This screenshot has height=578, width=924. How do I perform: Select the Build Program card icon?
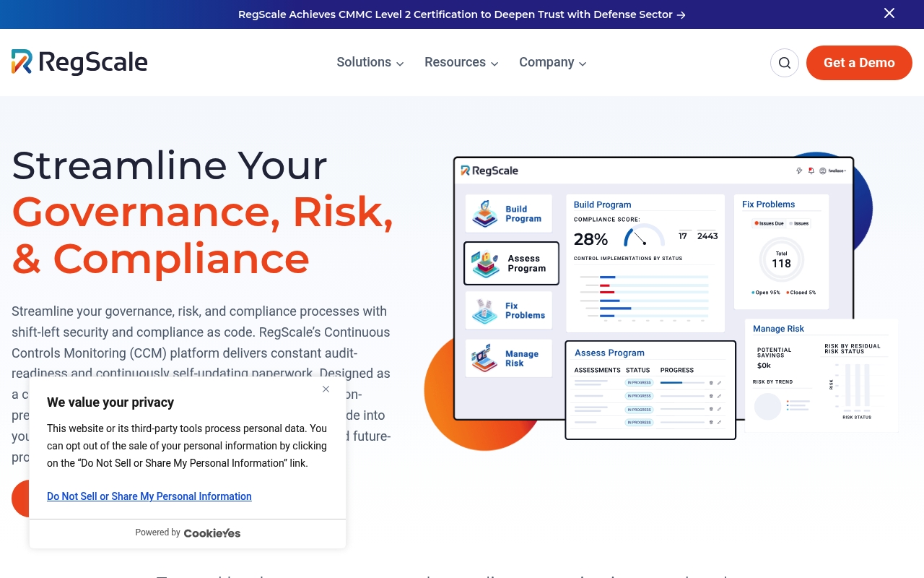click(484, 213)
